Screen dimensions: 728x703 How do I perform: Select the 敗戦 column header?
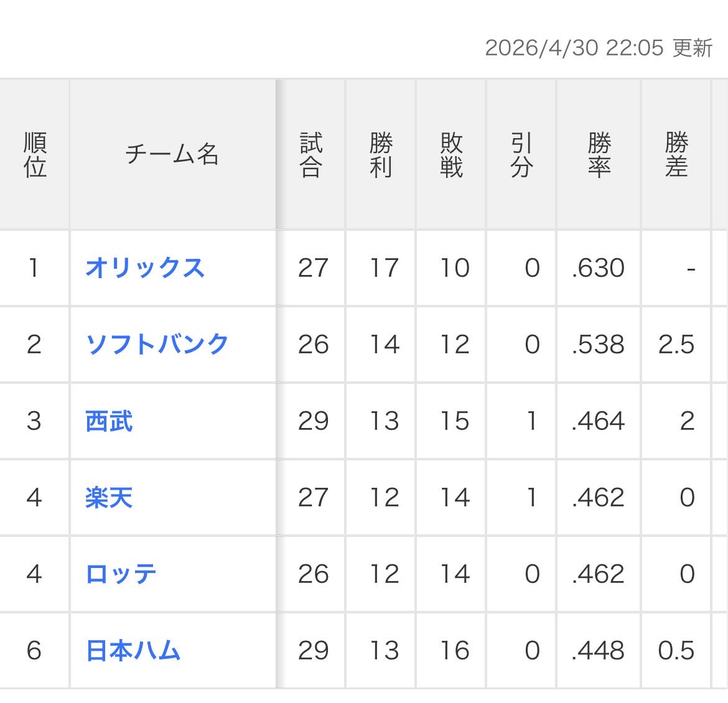[x=451, y=155]
